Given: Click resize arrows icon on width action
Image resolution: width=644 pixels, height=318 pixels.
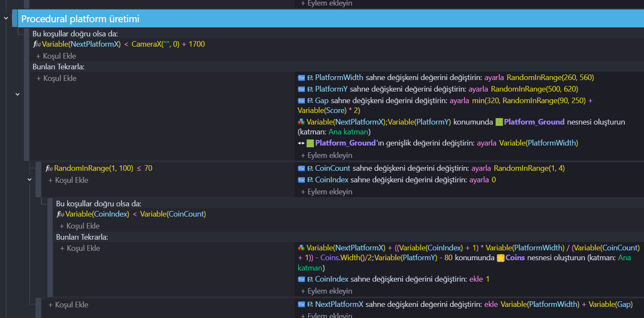Looking at the screenshot, I should [x=301, y=143].
